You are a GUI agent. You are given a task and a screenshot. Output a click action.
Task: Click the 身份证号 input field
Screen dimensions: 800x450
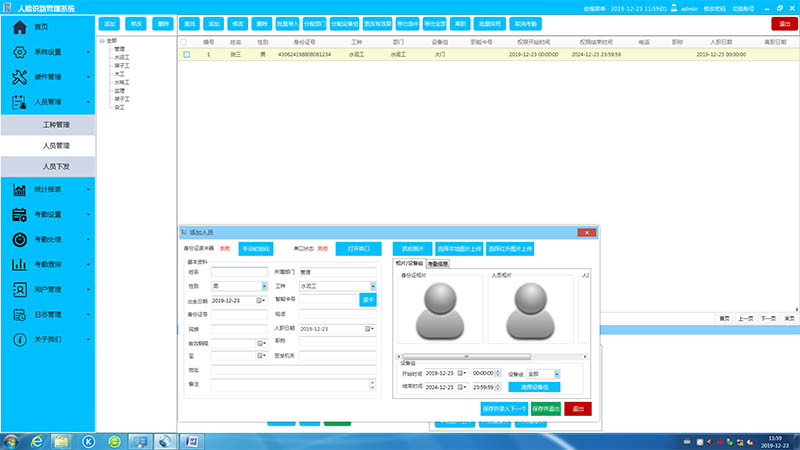[239, 315]
